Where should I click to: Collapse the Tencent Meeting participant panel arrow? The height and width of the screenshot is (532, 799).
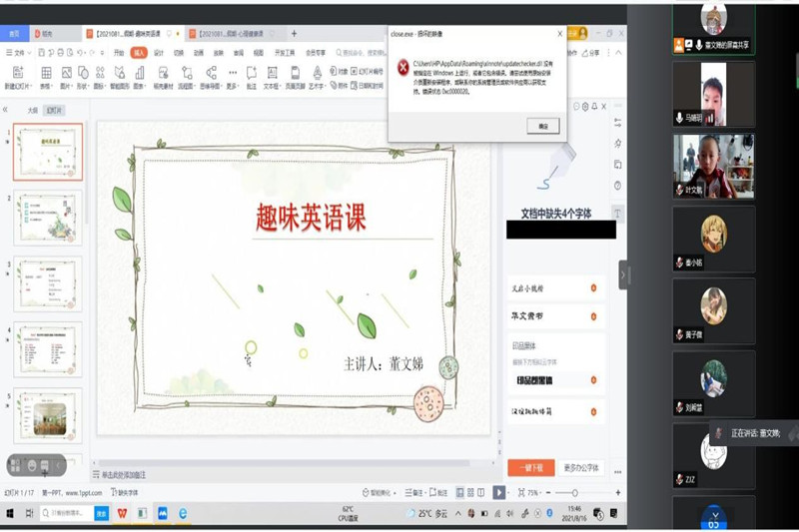coord(623,274)
